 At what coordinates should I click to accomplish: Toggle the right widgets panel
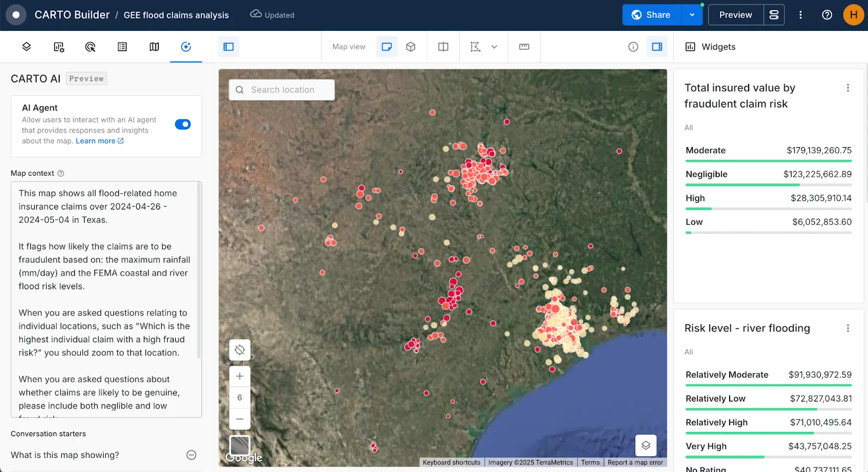[657, 47]
